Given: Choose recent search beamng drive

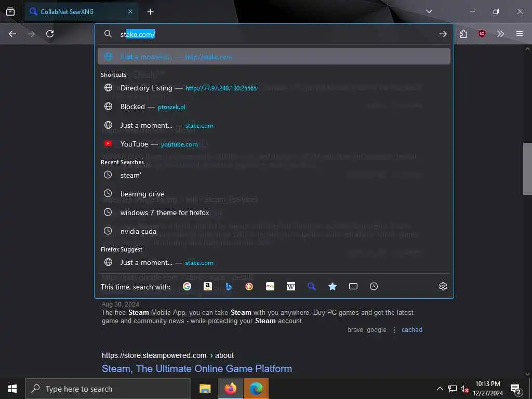Looking at the screenshot, I should pos(274,194).
